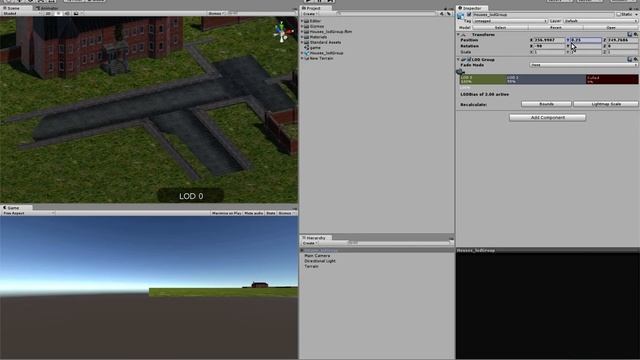The image size is (640, 360).
Task: Select Main Camera in the Hierarchy
Action: coord(317,256)
